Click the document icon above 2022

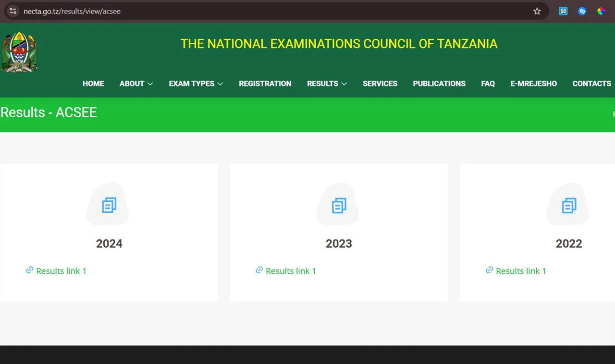coord(569,206)
